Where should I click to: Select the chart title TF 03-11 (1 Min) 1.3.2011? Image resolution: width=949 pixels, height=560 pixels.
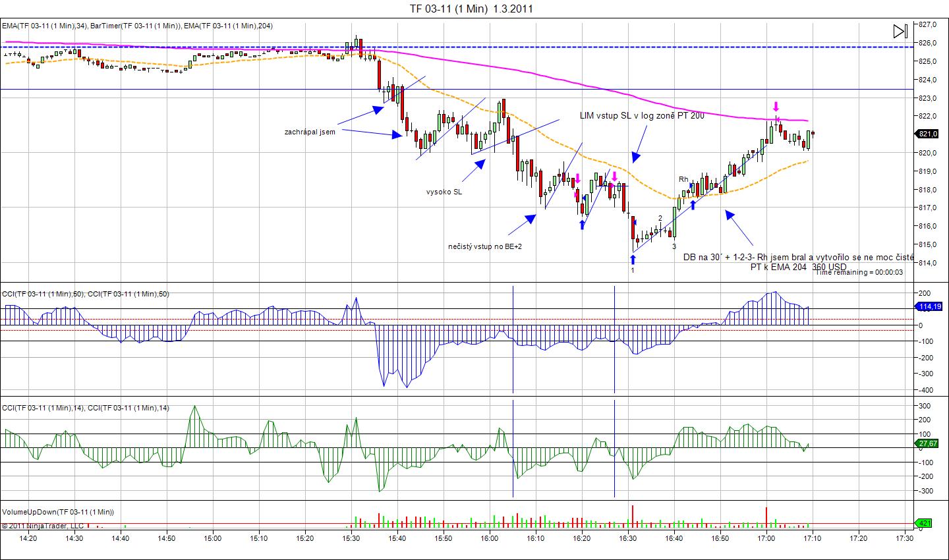(x=471, y=9)
